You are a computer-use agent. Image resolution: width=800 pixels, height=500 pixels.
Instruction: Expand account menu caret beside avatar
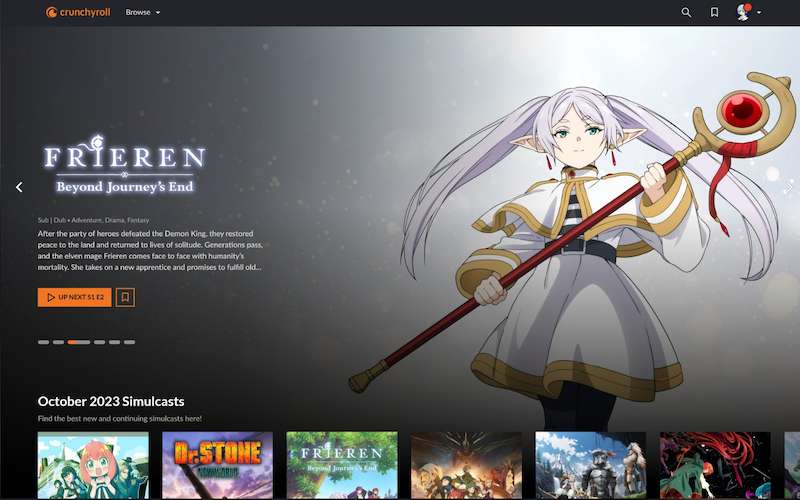[760, 13]
